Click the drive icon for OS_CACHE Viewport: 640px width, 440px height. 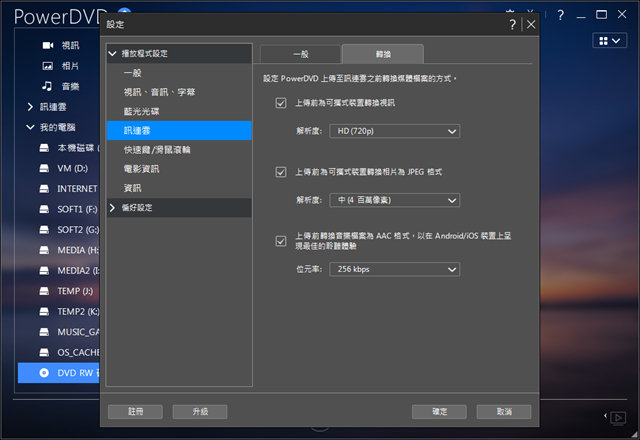(x=44, y=352)
